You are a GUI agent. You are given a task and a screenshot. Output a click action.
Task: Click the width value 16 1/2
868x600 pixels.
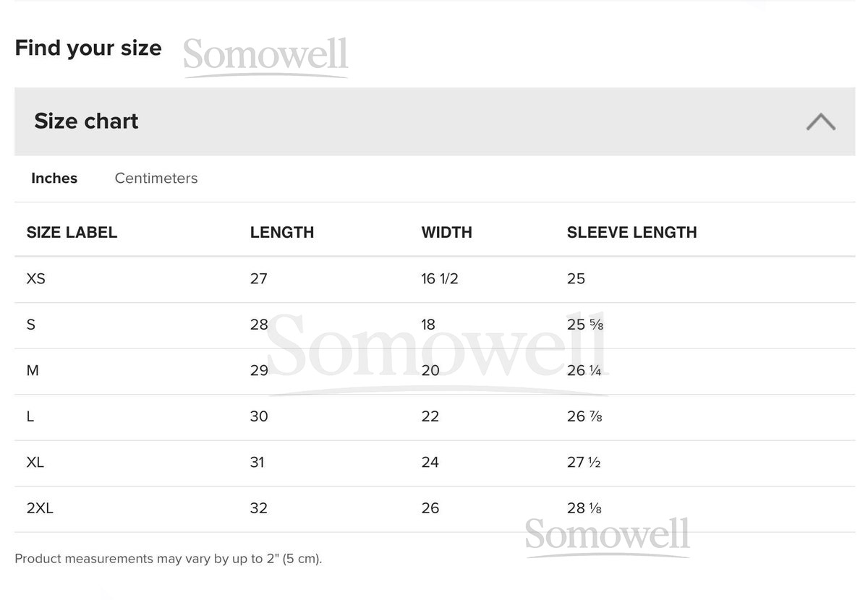(440, 279)
